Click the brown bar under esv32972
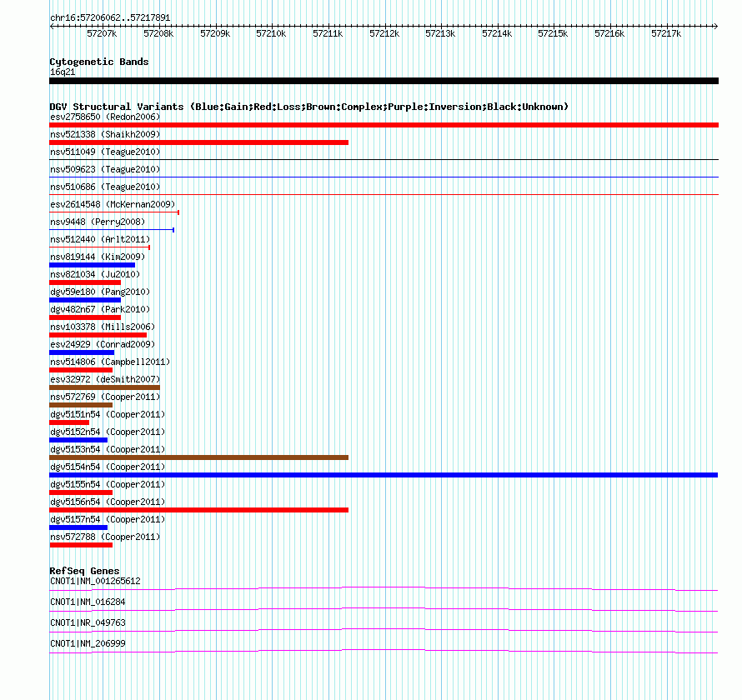Viewport: 742px width, 700px height. (104, 387)
